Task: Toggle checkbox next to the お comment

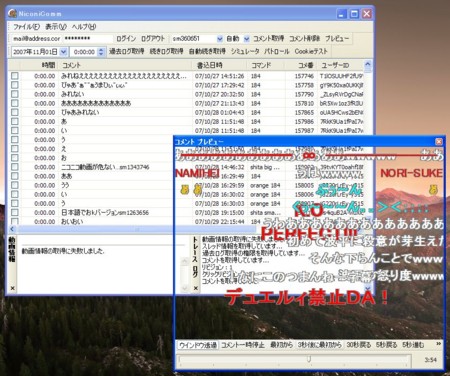Action: coord(14,158)
